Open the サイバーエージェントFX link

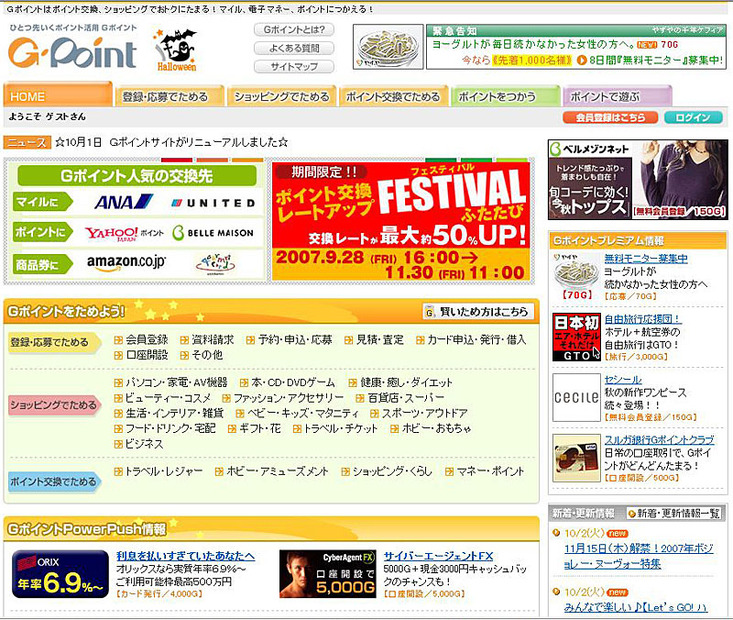point(438,555)
